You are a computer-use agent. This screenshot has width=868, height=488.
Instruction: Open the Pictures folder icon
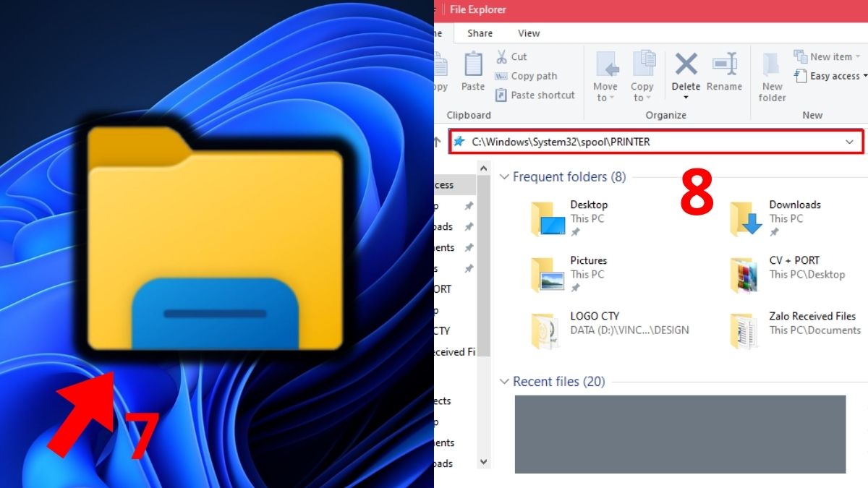coord(548,275)
